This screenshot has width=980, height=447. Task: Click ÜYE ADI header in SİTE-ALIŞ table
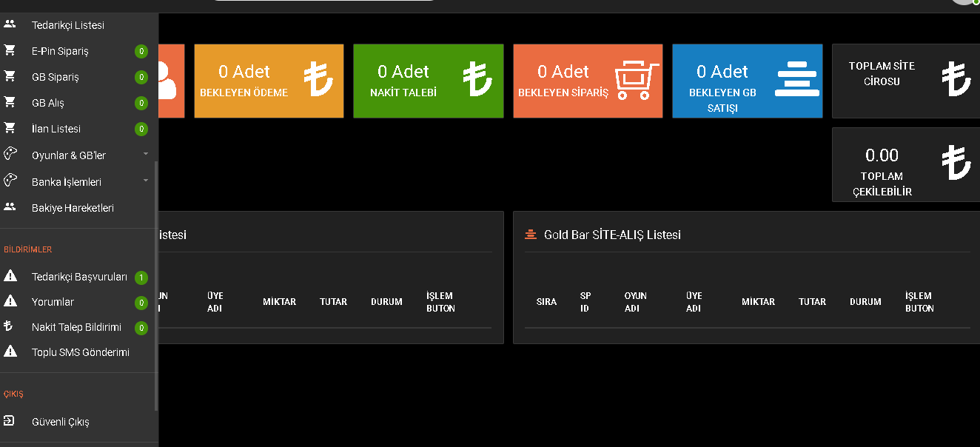[694, 302]
